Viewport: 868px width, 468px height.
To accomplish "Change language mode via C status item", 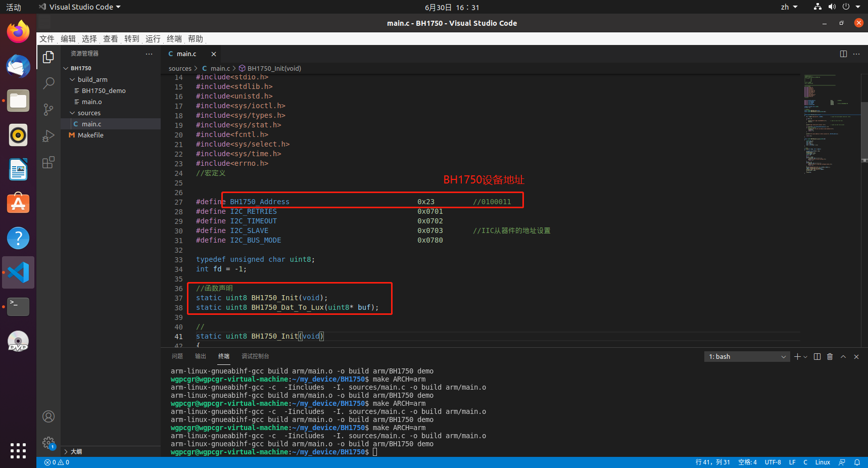I will point(805,462).
